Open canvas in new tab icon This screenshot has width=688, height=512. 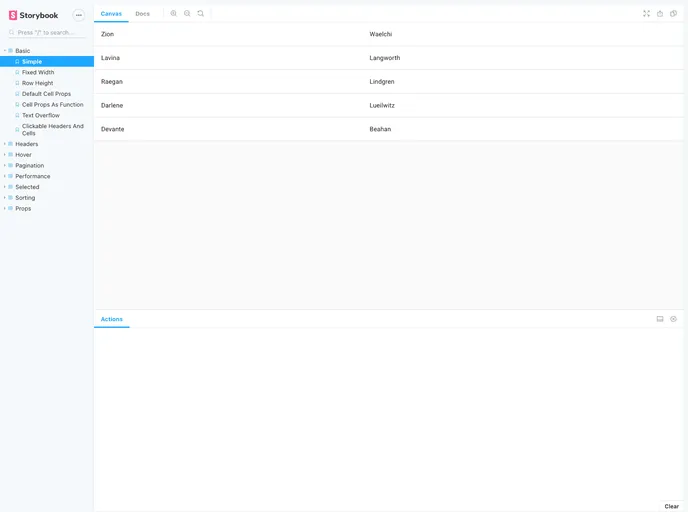[660, 14]
